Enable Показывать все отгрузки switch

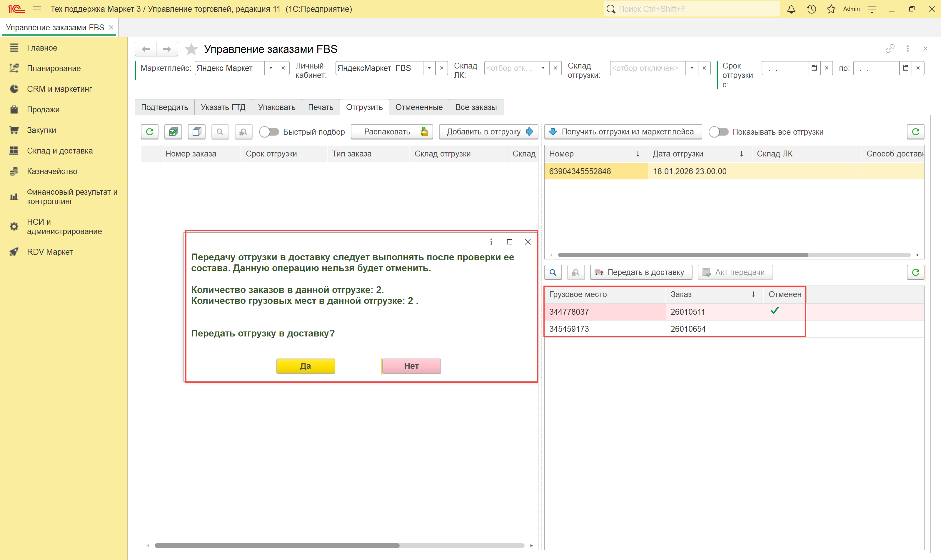pos(718,132)
